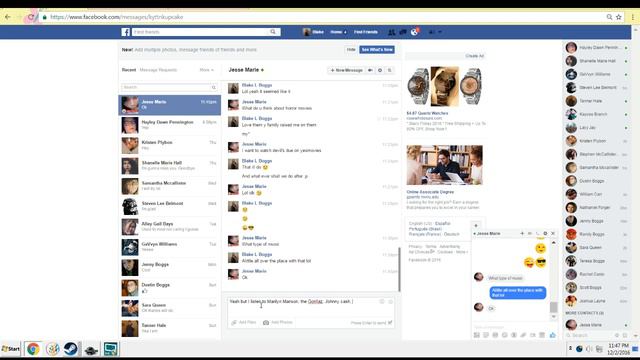Viewport: 640px width, 360px height.
Task: Click the message composer text box
Action: pos(311,307)
